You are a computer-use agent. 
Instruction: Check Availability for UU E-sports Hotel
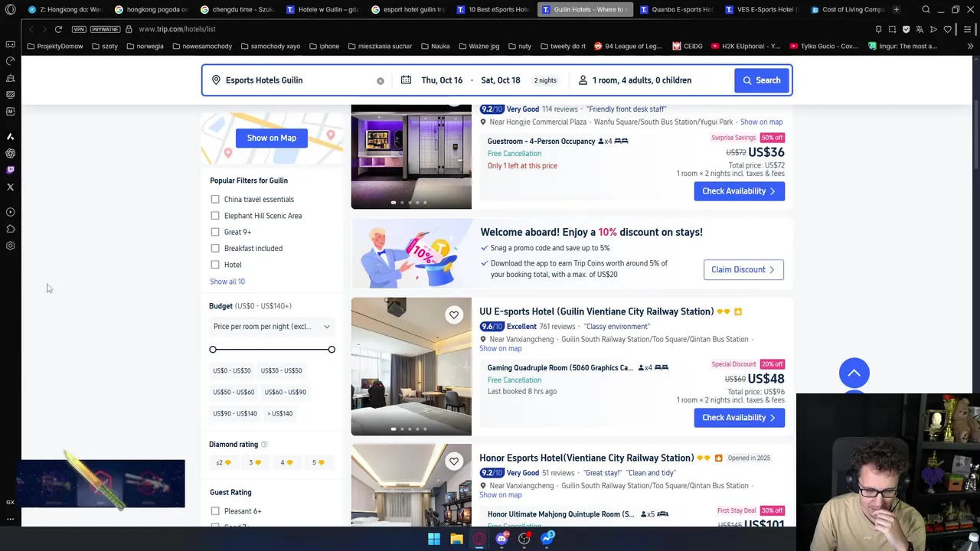coord(739,418)
